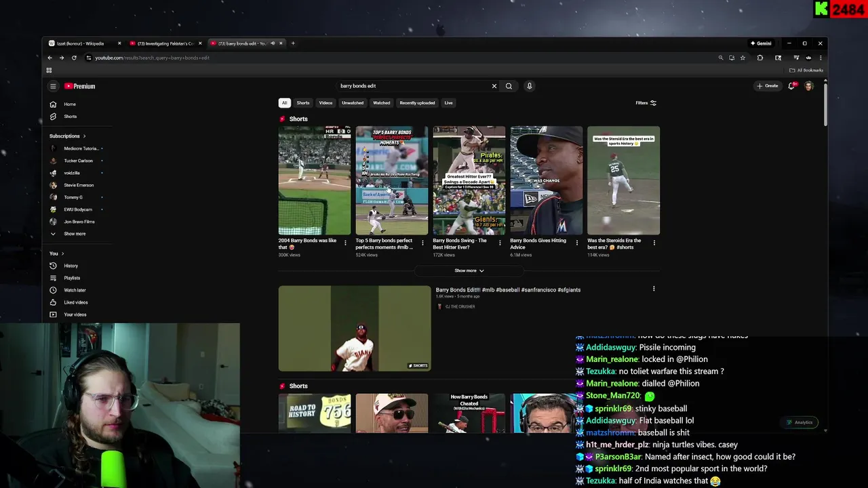Click the magnifier search button on YouTube
Viewport: 868px width, 488px height.
coord(509,86)
